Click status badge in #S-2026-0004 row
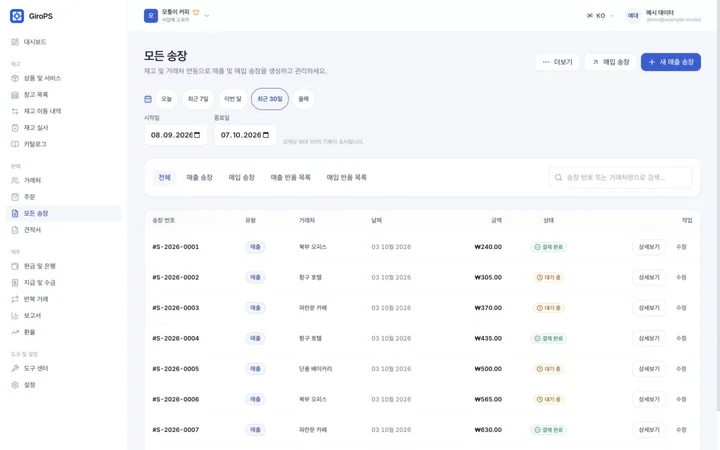The height and width of the screenshot is (450, 720). 549,338
